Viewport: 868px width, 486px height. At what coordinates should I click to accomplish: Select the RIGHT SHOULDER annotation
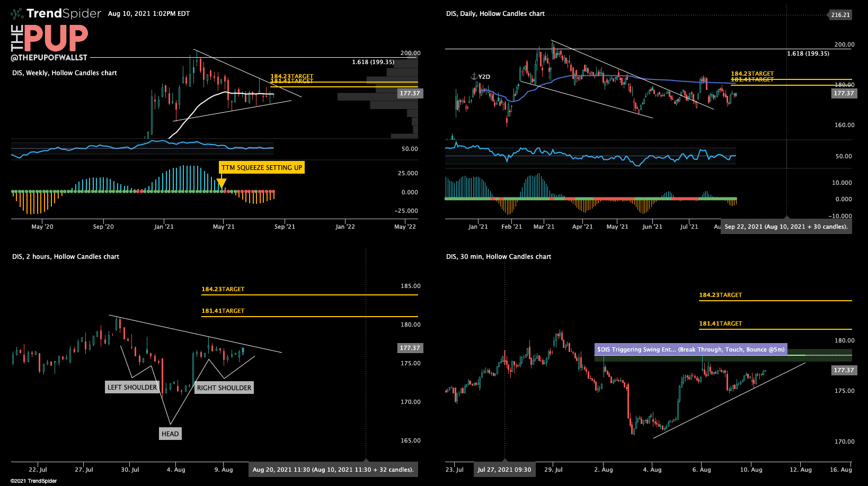coord(224,388)
